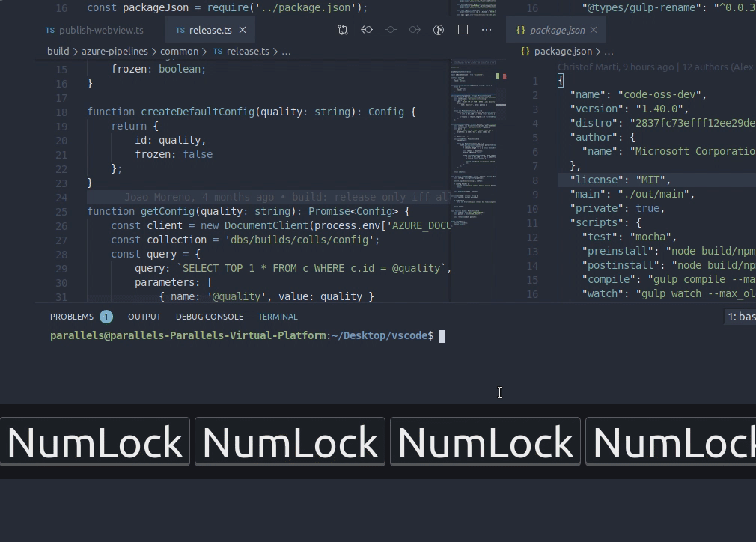Switch to the TERMINAL panel tab
The width and height of the screenshot is (756, 542).
coord(278,317)
